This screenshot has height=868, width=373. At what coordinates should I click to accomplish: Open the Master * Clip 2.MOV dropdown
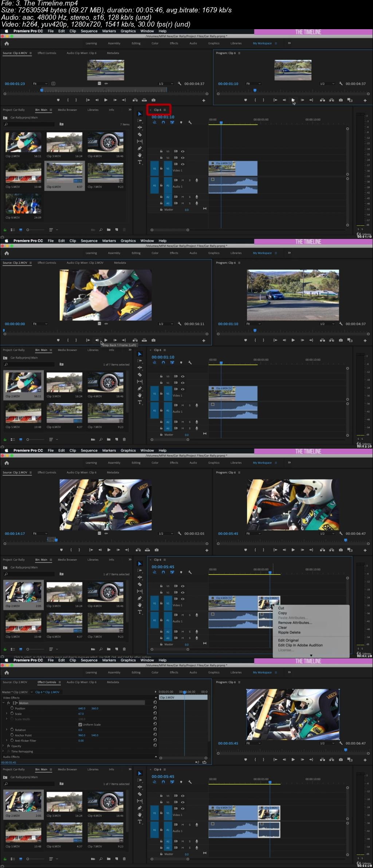point(31,692)
